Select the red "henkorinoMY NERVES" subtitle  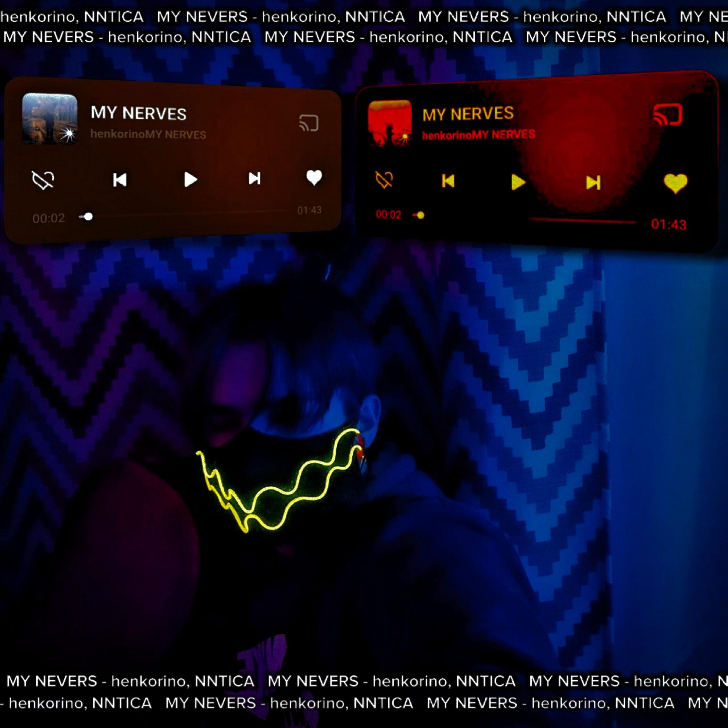479,135
